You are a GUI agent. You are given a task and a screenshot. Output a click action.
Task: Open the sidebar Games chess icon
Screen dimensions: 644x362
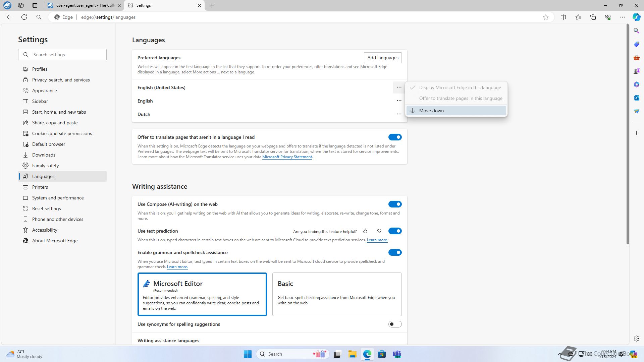point(637,71)
